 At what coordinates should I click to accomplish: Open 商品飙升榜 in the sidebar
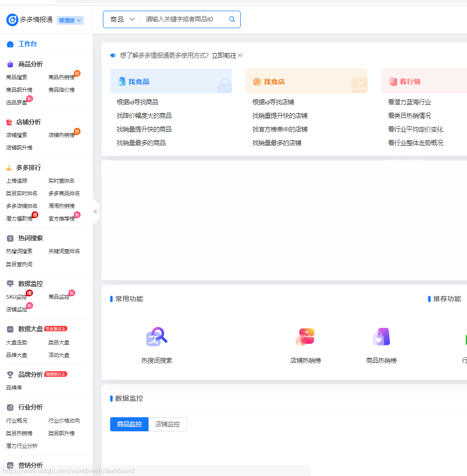click(x=19, y=90)
